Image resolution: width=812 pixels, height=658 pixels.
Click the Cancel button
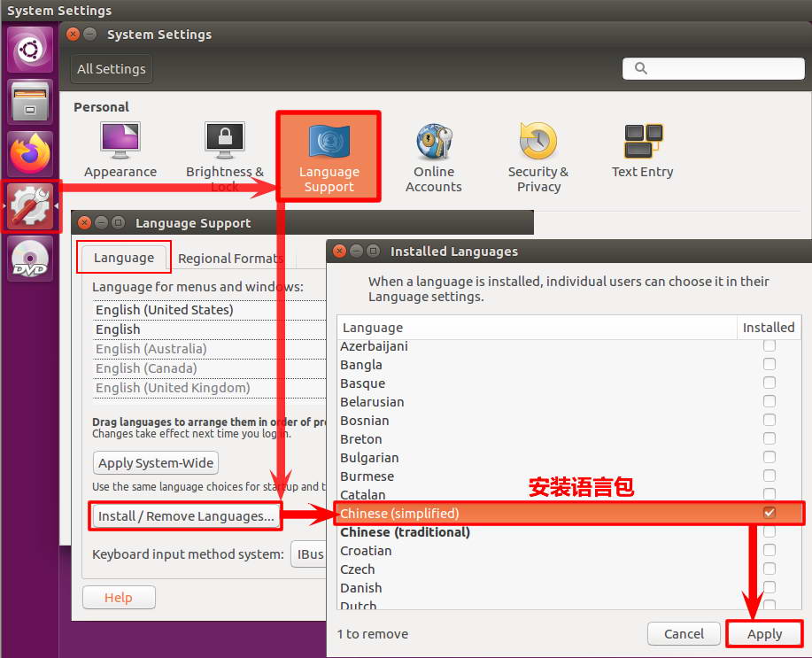click(684, 634)
